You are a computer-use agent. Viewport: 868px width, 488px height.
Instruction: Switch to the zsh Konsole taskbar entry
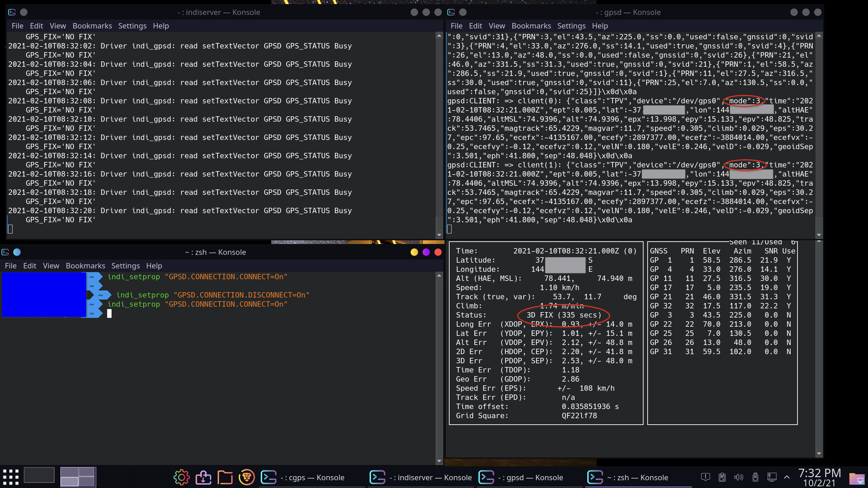point(637,477)
